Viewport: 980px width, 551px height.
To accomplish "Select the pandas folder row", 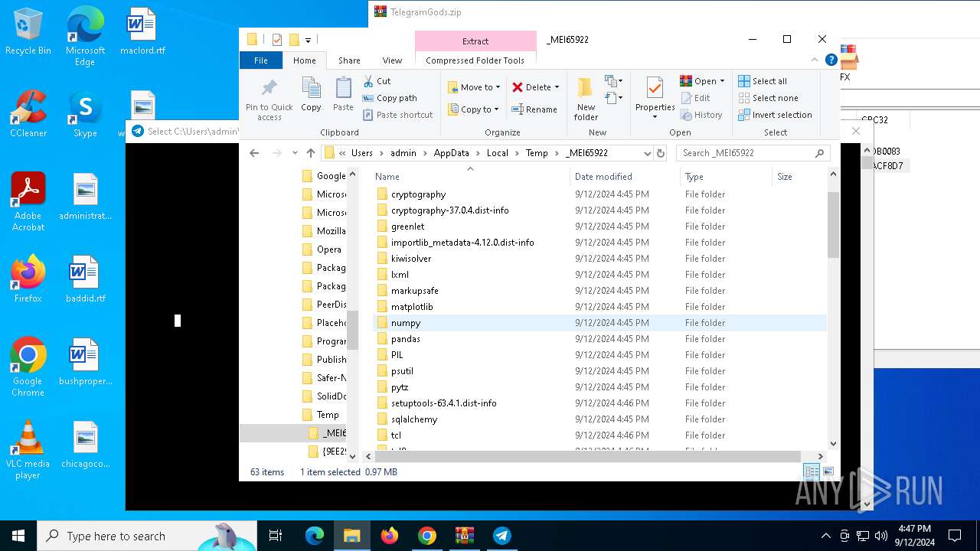I will 599,339.
